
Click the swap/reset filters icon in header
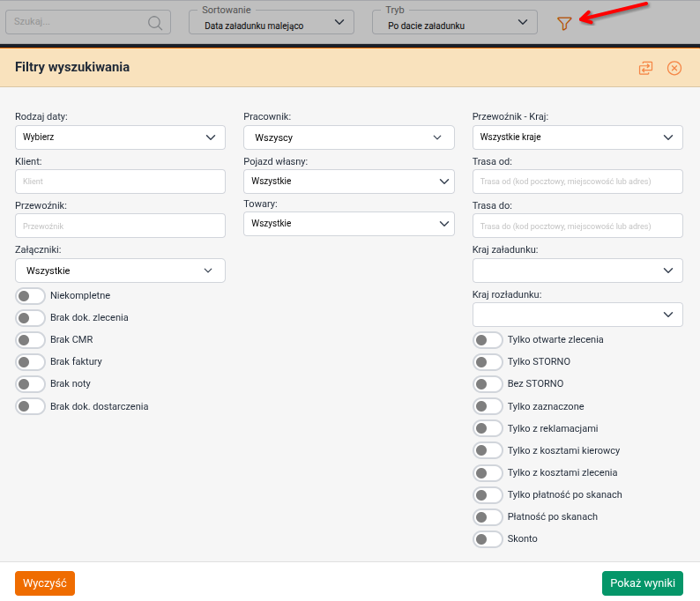[x=646, y=68]
